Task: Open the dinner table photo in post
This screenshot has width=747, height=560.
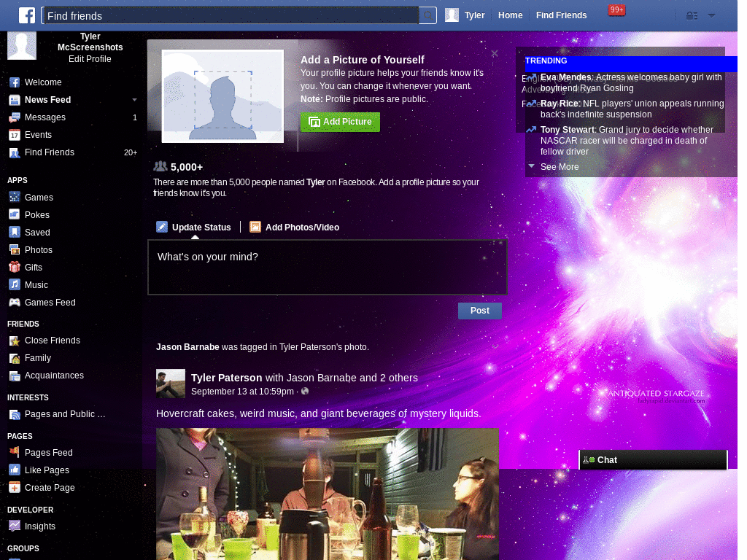Action: pos(328,494)
